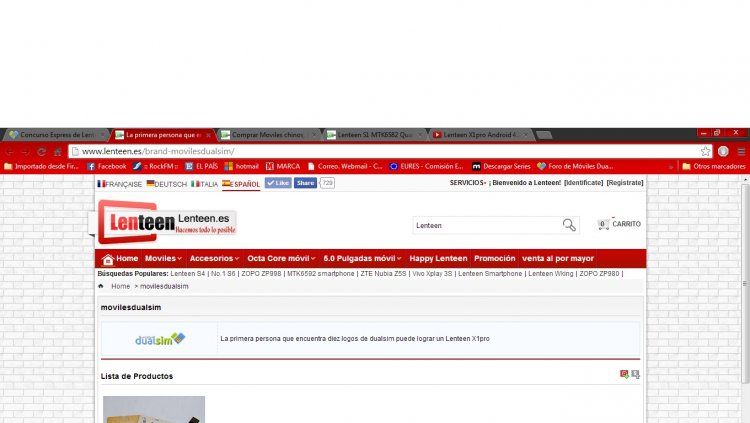This screenshot has height=423, width=750.
Task: Click the Registrate link
Action: click(x=625, y=183)
